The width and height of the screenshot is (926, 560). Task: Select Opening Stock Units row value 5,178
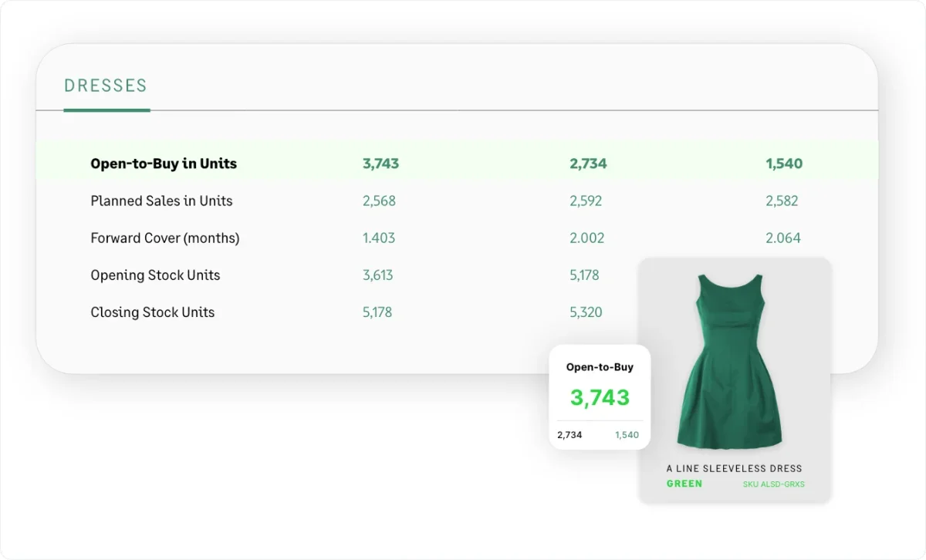(584, 275)
